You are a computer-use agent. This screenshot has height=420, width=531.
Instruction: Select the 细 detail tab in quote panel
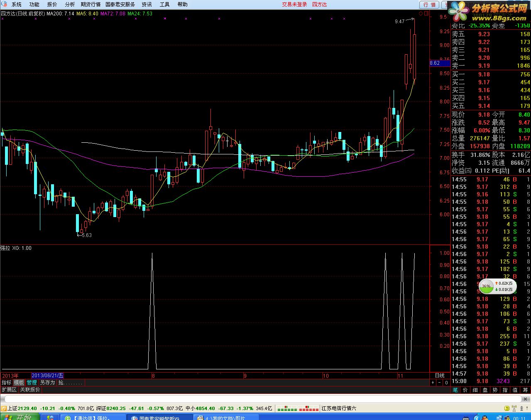pos(475,390)
